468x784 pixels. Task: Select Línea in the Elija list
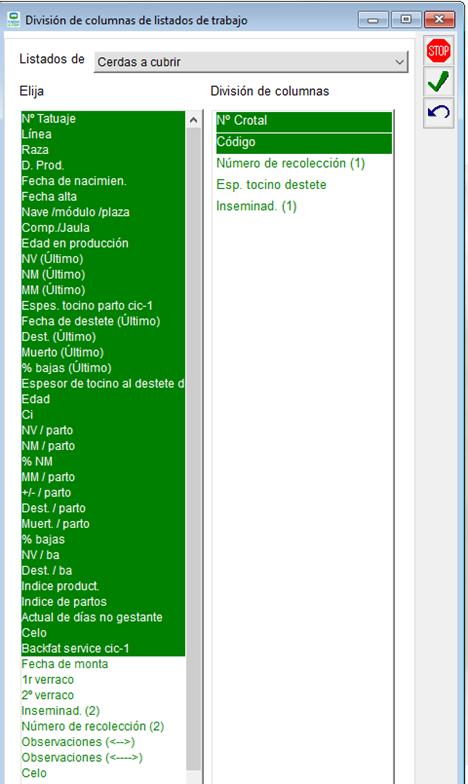pos(103,134)
